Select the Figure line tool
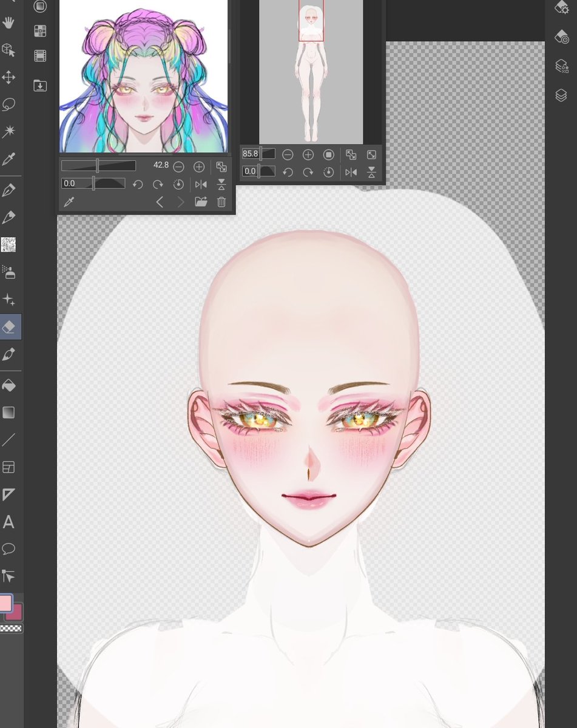 (x=8, y=440)
